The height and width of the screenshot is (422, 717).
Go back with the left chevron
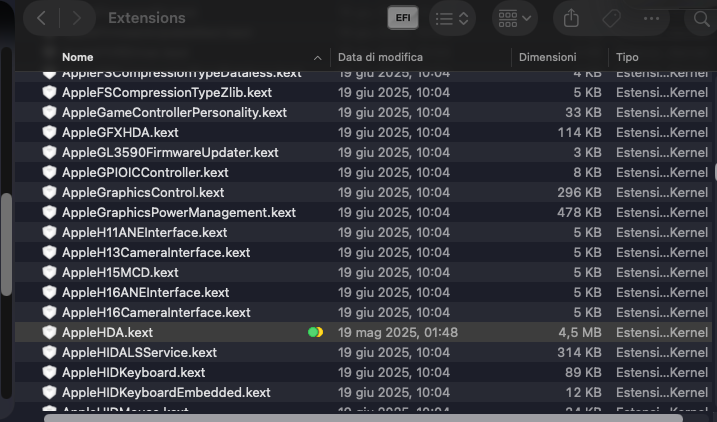click(41, 18)
